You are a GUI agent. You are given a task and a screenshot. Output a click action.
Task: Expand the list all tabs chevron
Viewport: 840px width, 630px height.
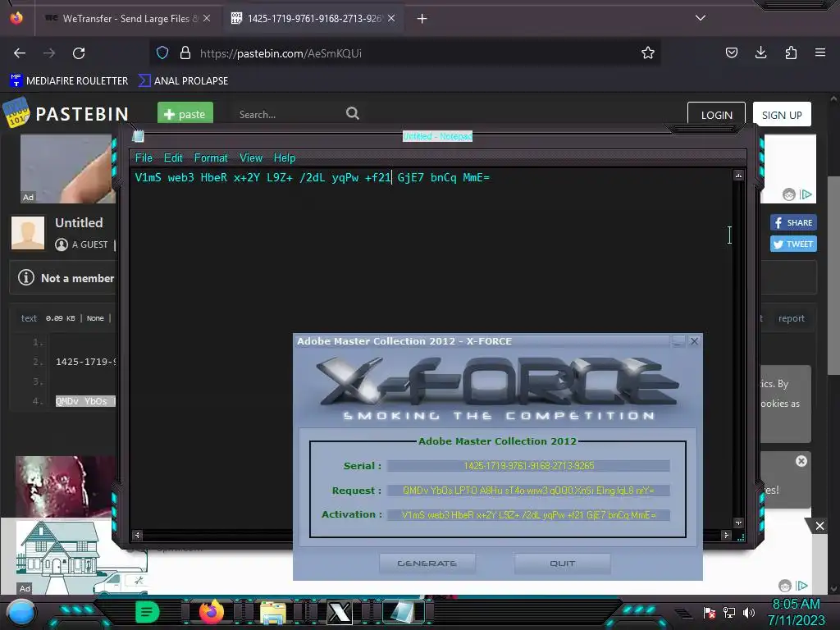pos(701,18)
